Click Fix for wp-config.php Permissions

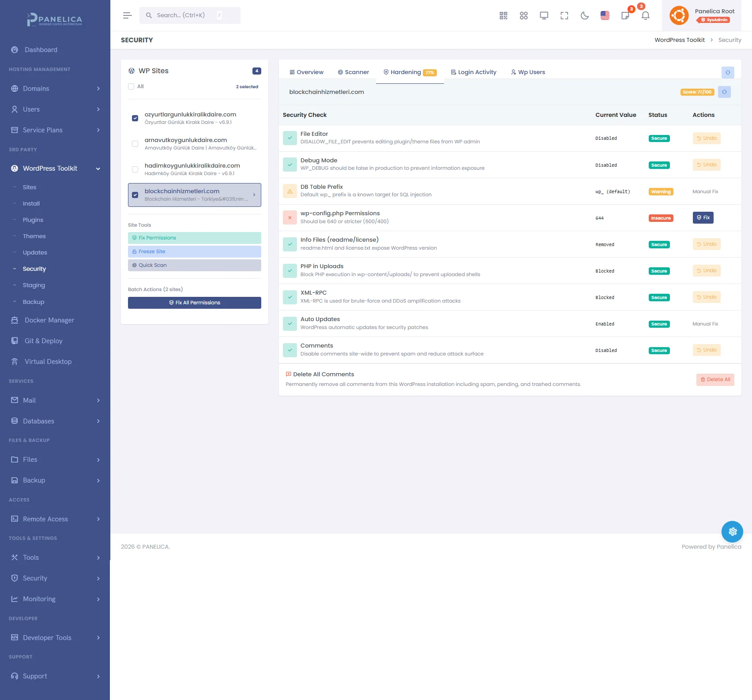click(703, 217)
